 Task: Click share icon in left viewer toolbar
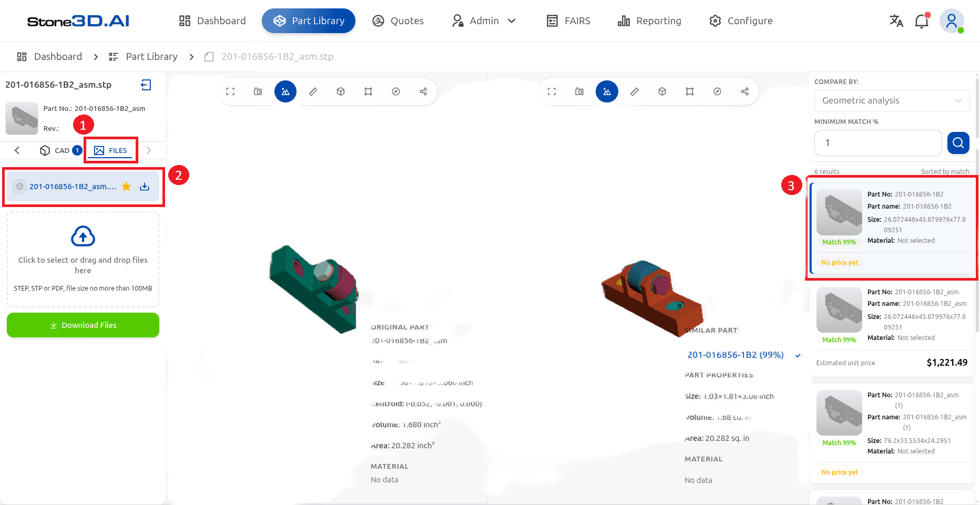423,91
